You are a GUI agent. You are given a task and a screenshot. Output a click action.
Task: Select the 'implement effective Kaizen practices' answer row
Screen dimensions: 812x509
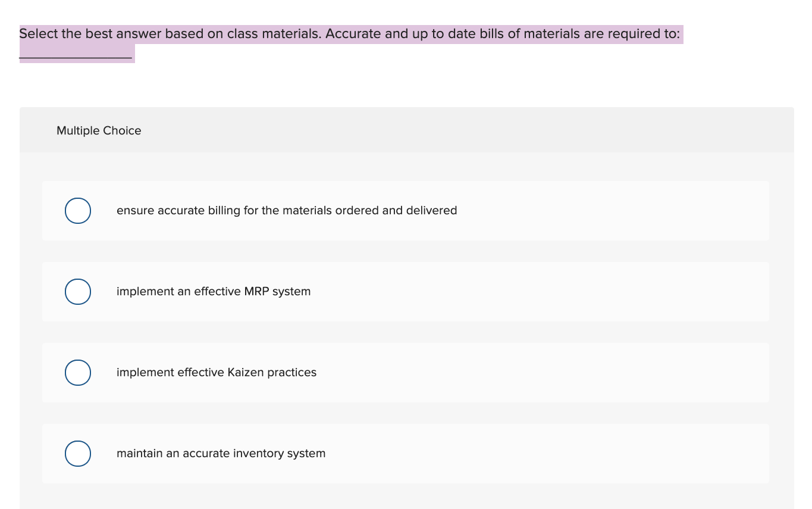point(217,372)
